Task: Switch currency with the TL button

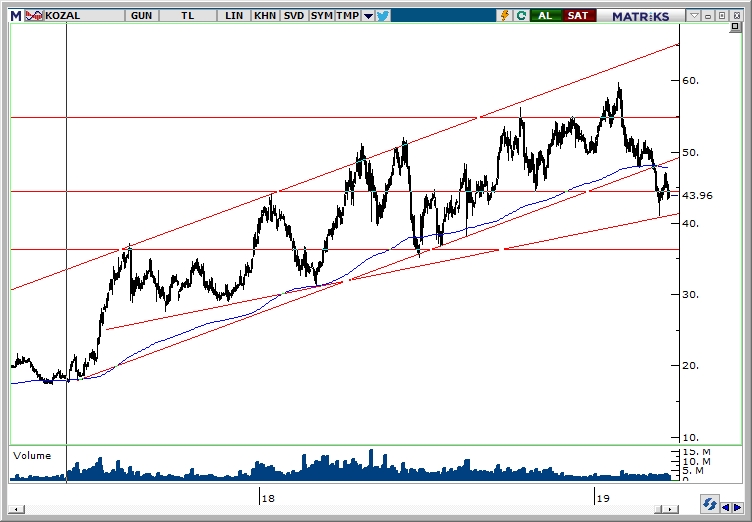Action: (x=188, y=16)
